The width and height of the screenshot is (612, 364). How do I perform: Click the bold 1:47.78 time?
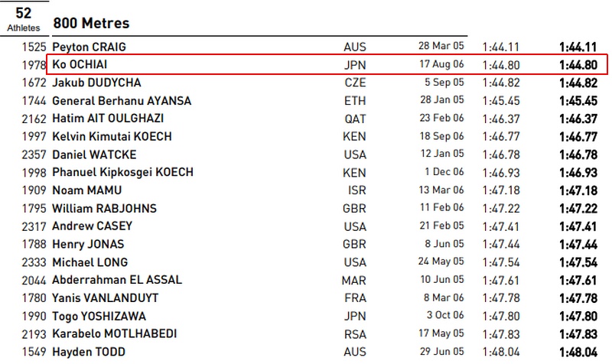coord(579,297)
